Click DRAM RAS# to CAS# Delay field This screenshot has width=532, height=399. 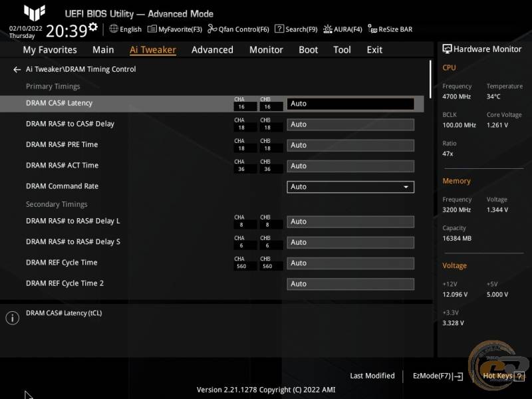coord(350,124)
